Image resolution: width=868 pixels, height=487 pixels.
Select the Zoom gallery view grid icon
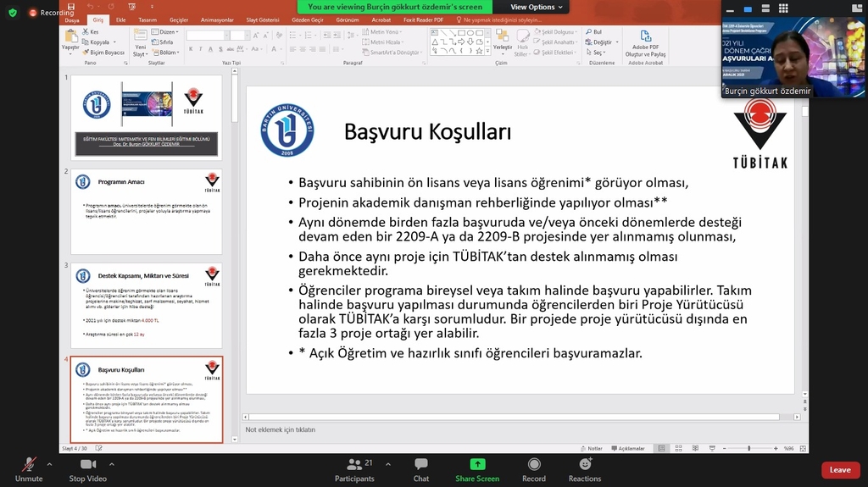click(783, 8)
